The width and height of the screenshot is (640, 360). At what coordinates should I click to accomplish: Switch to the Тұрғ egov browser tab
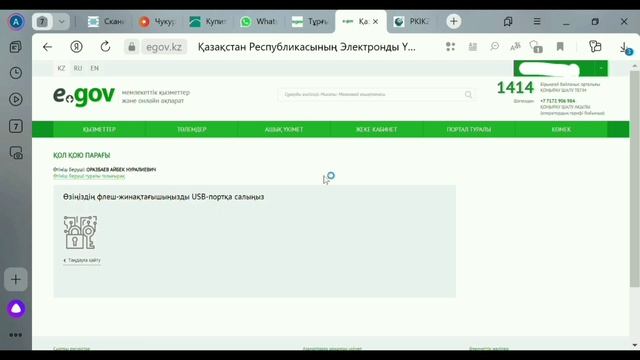[x=309, y=22]
